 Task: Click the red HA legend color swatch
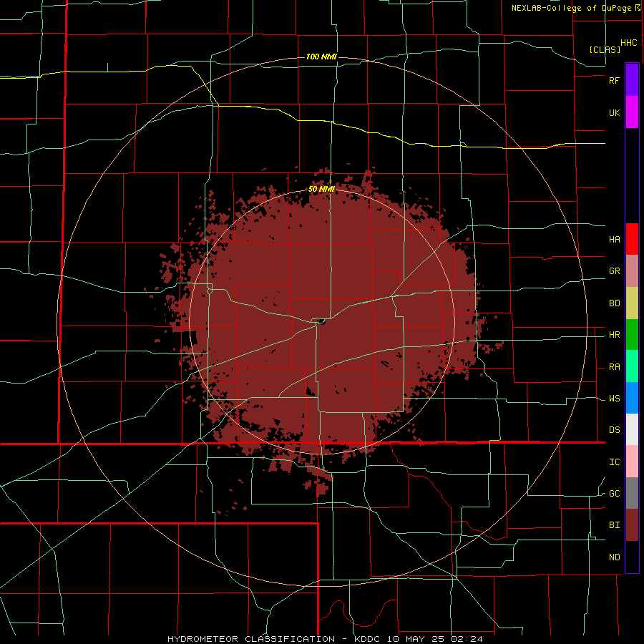[632, 239]
